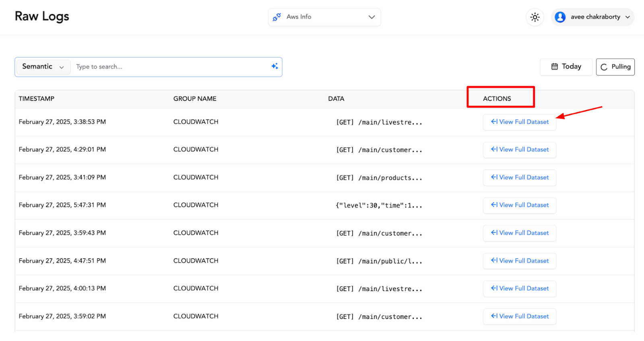
Task: Click /main/customer... data in 3:59:02 PM row
Action: click(x=379, y=317)
